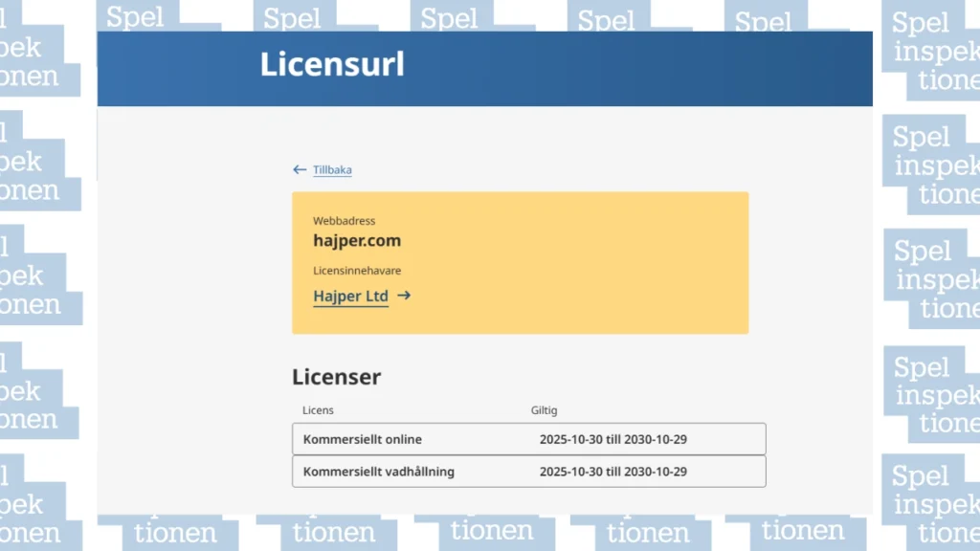Image resolution: width=980 pixels, height=551 pixels.
Task: Select the Kommersiellt vadhållning license row
Action: [x=528, y=471]
